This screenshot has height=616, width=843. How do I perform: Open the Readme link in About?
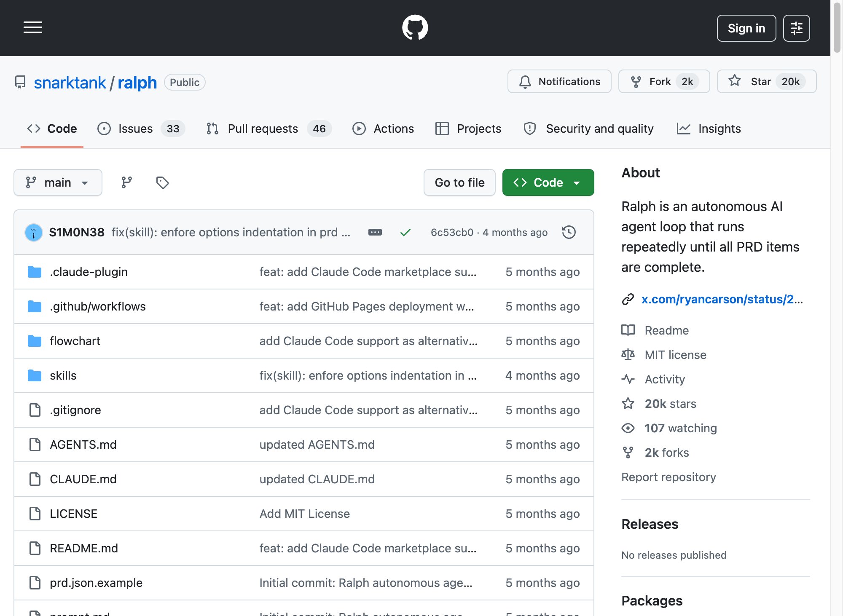point(667,330)
